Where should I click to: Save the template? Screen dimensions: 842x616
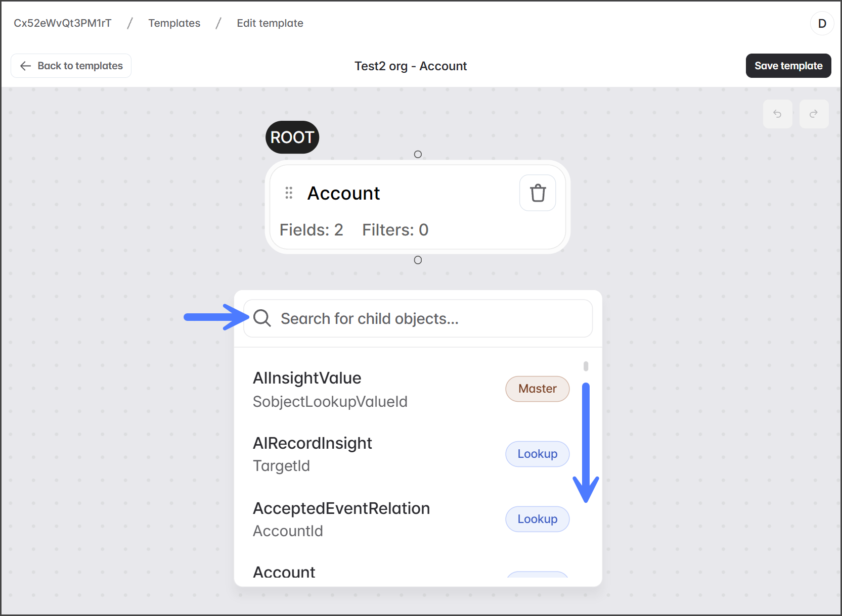pos(788,66)
